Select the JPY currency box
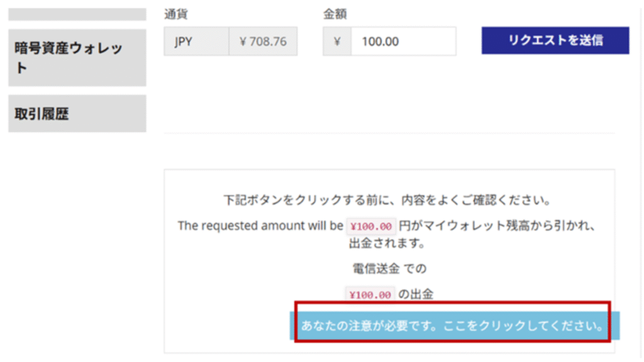Image resolution: width=644 pixels, height=362 pixels. tap(196, 42)
